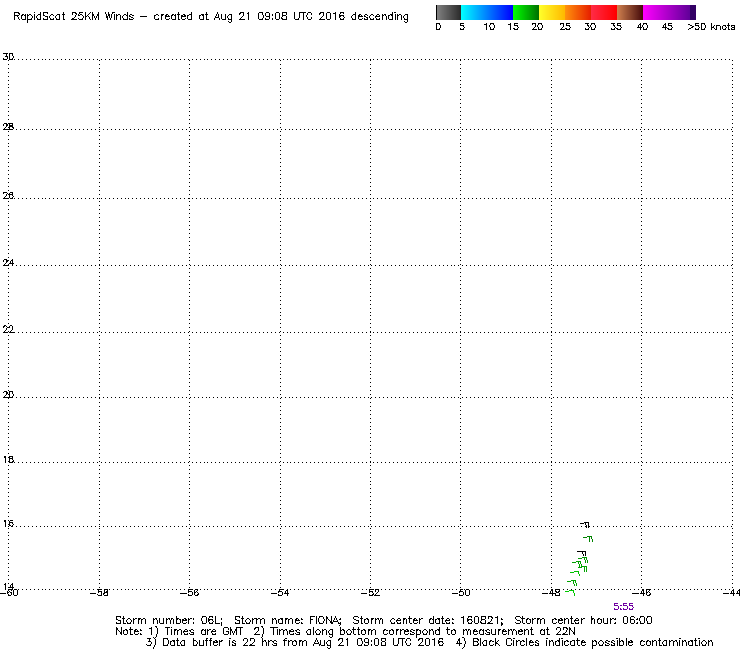Click the red 30-35 knots color segment
The image size is (740, 650).
[604, 12]
